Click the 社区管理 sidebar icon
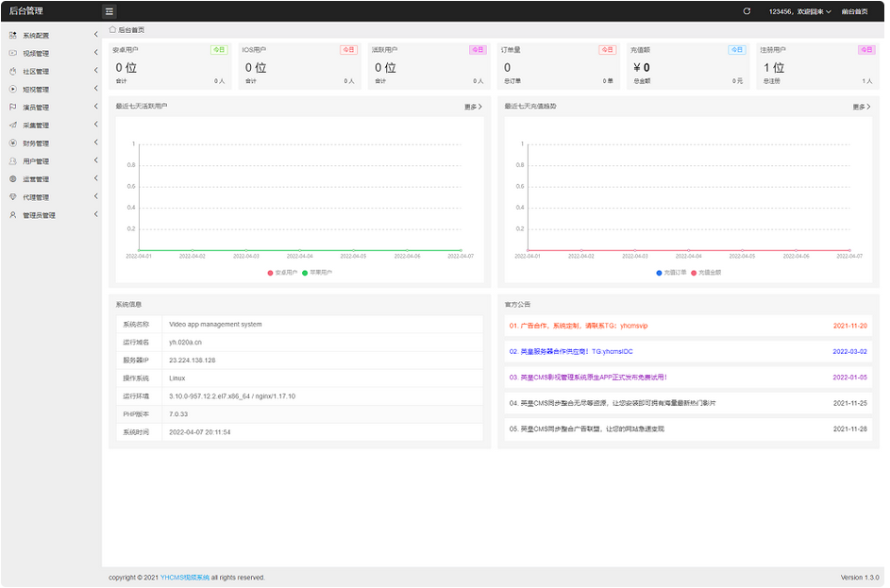 13,72
